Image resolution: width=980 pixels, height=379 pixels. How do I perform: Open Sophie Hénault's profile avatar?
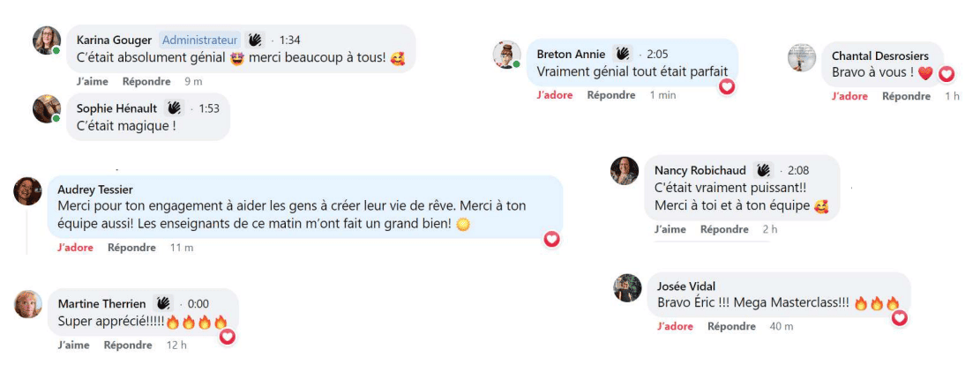[x=46, y=108]
